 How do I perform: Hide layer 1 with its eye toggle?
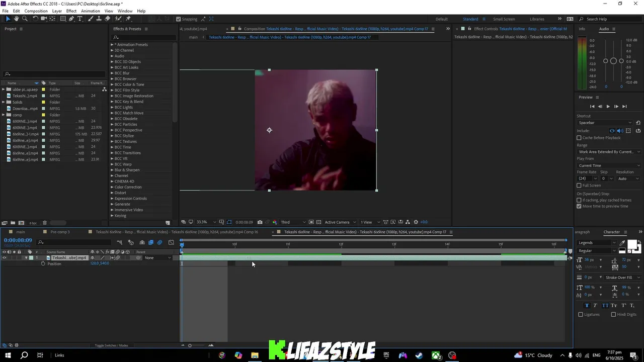click(x=4, y=258)
